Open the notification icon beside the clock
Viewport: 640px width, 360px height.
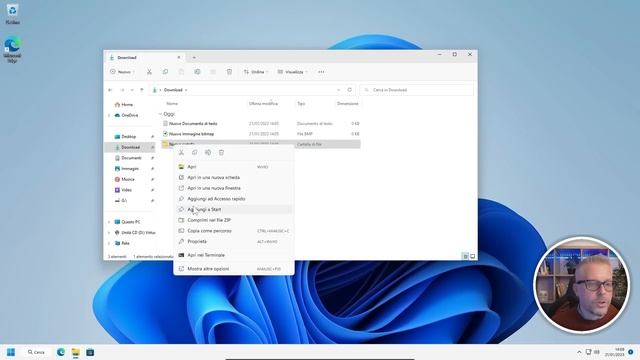pos(631,352)
